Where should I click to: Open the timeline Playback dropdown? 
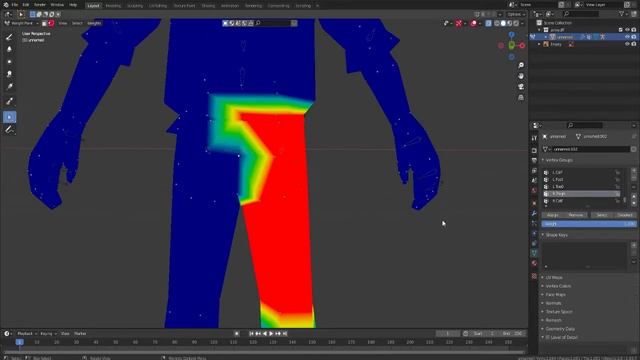[27, 334]
